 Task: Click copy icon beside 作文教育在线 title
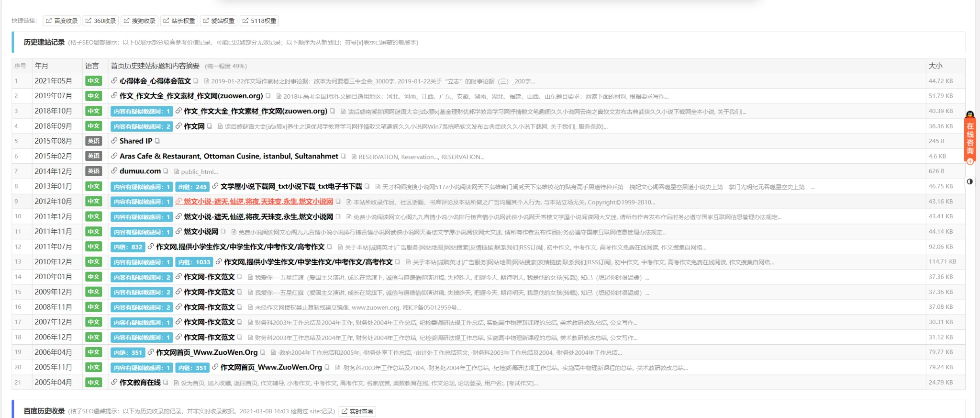166,383
